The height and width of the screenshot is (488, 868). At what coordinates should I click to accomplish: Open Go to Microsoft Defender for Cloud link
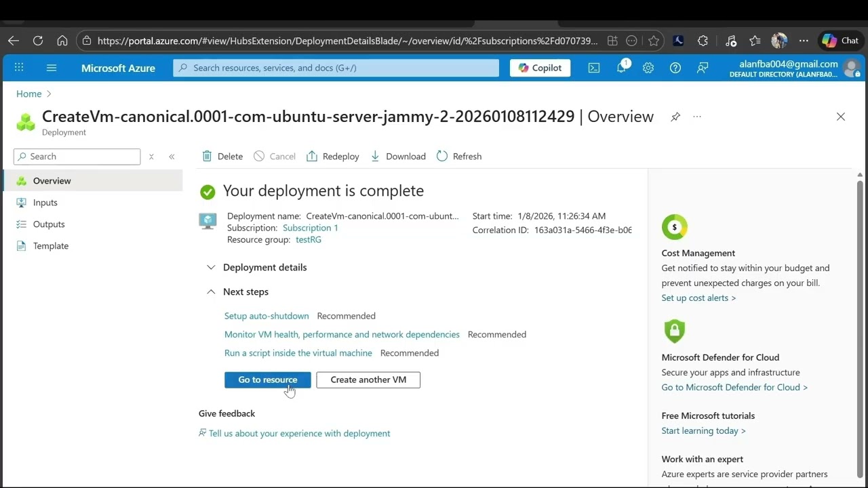tap(734, 388)
